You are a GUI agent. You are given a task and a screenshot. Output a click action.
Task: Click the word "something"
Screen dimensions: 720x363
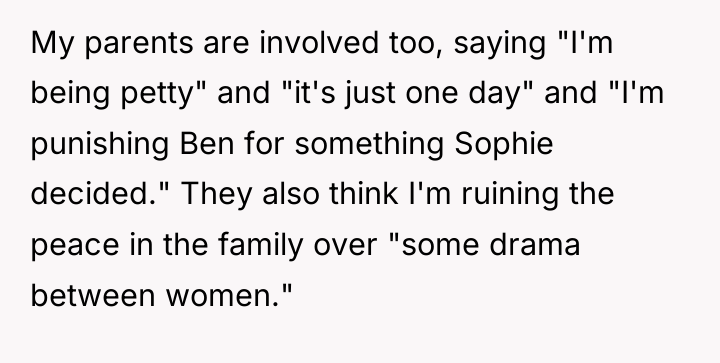click(x=369, y=145)
